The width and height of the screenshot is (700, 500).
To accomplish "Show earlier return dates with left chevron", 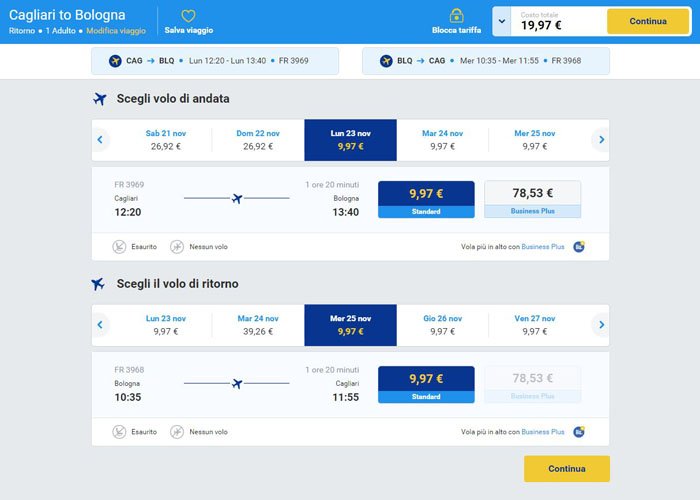I will (100, 325).
